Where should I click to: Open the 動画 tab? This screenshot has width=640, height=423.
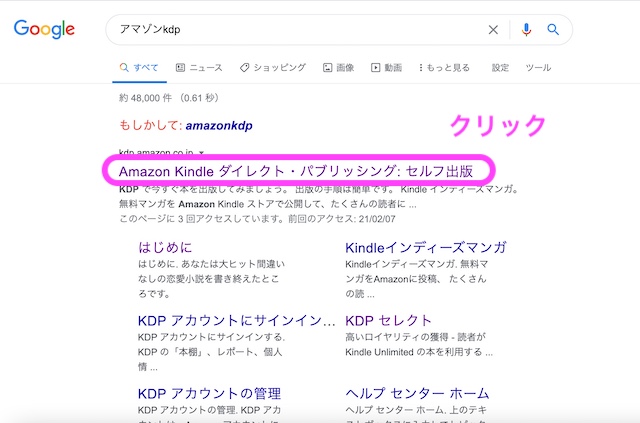coord(386,68)
